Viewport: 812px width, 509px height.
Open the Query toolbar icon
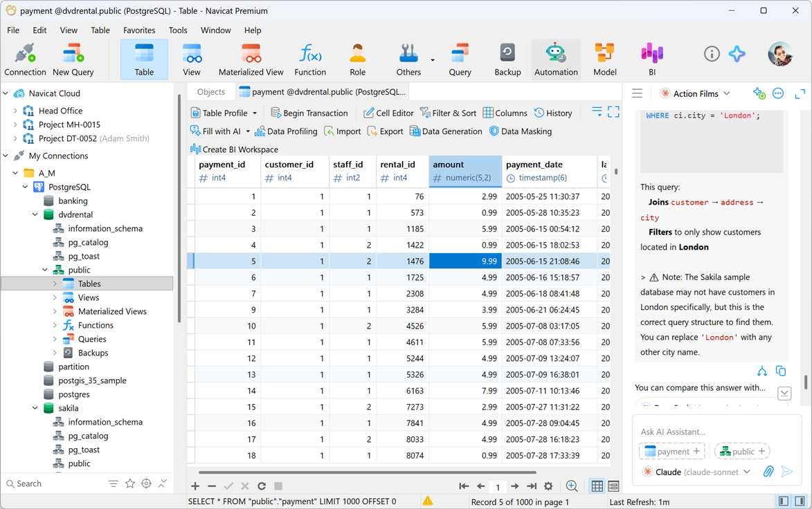(x=460, y=59)
